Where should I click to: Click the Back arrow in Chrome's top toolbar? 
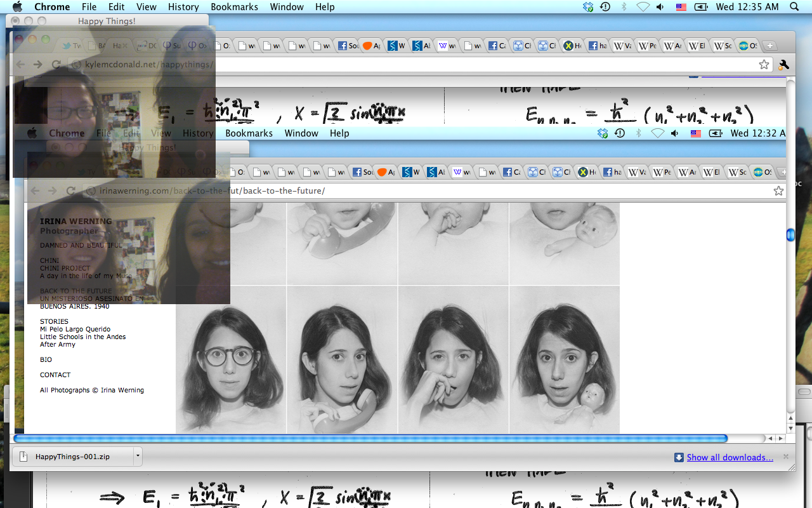click(20, 65)
